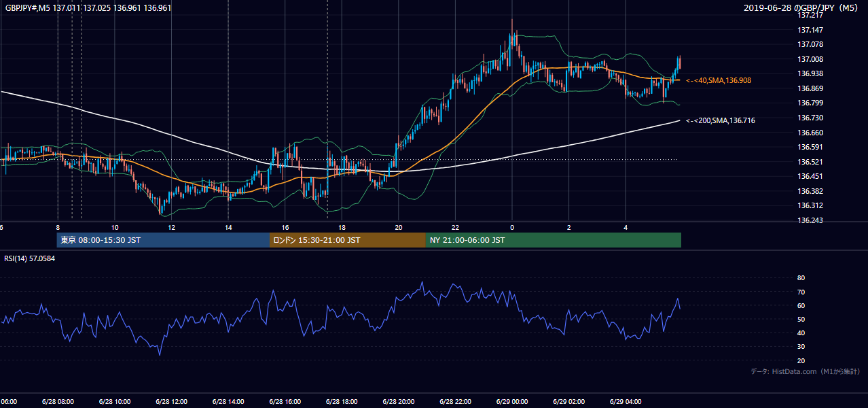Click price axis value 136.451
868x408 pixels.
tap(810, 176)
